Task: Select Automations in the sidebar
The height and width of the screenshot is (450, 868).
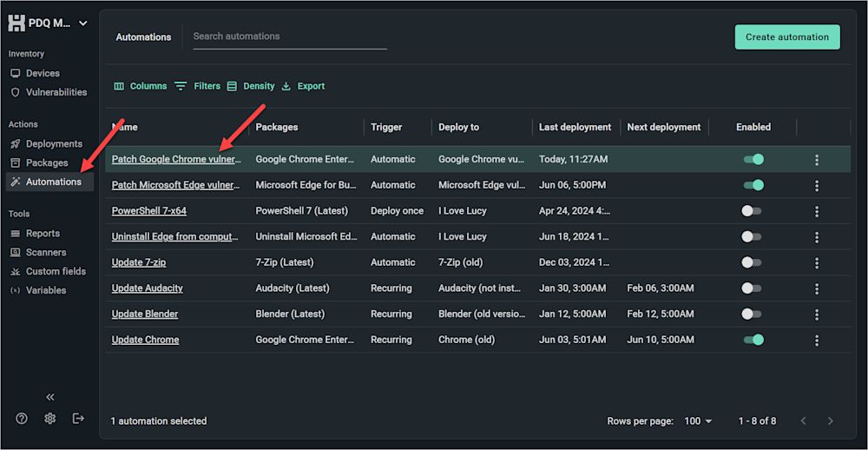Action: (x=49, y=182)
